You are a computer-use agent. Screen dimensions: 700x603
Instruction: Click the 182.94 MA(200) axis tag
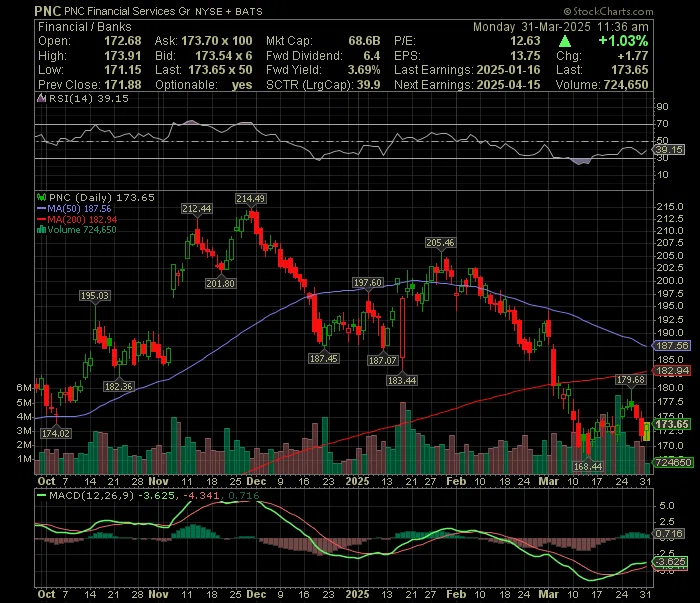pos(672,370)
